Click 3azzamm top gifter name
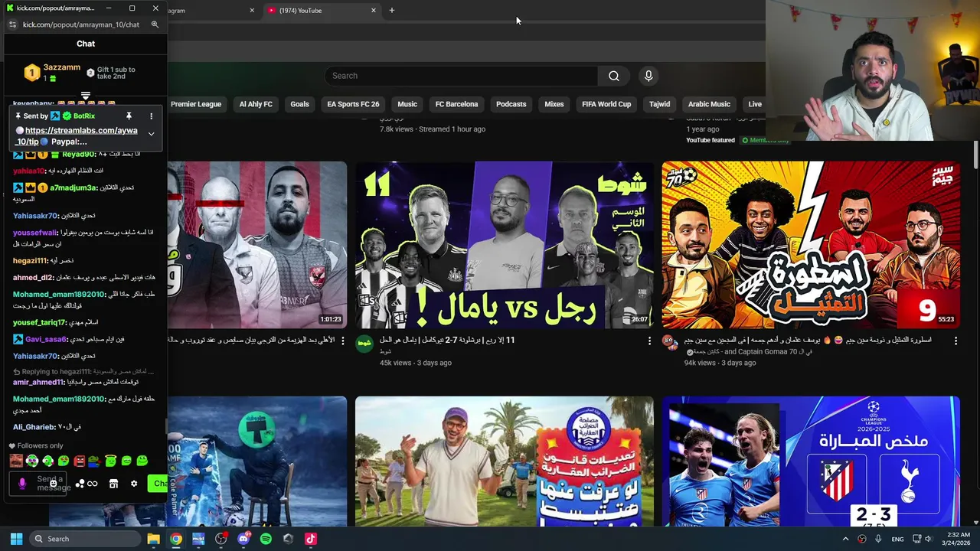 pyautogui.click(x=61, y=67)
